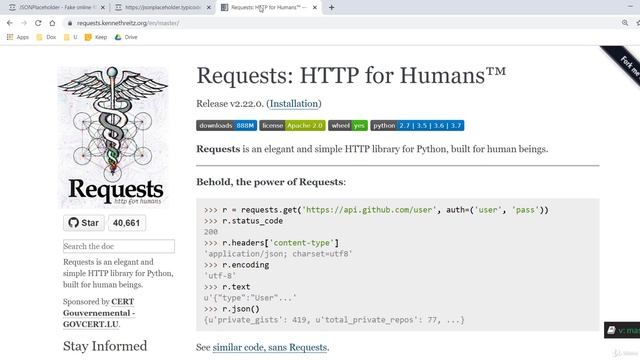The height and width of the screenshot is (360, 640).
Task: Click the Requests: HTTP for Humans heading
Action: 351,76
